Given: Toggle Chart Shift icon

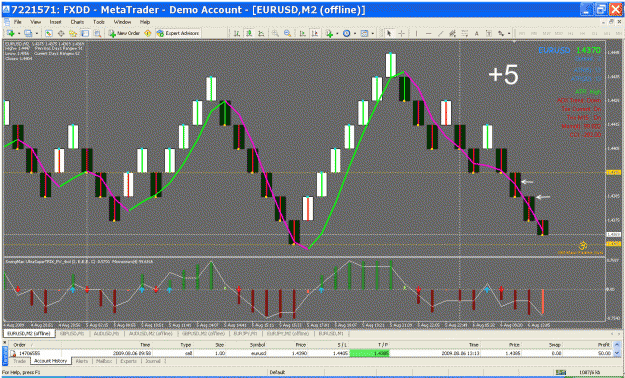Looking at the screenshot, I should (x=314, y=33).
